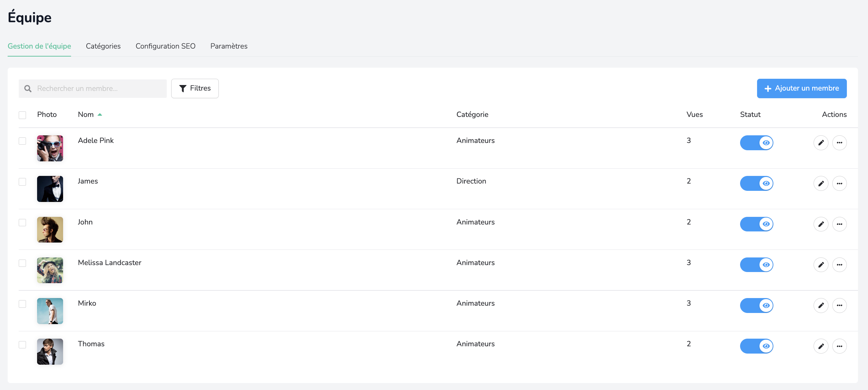
Task: Toggle visibility status for Adele Pink
Action: [x=756, y=143]
